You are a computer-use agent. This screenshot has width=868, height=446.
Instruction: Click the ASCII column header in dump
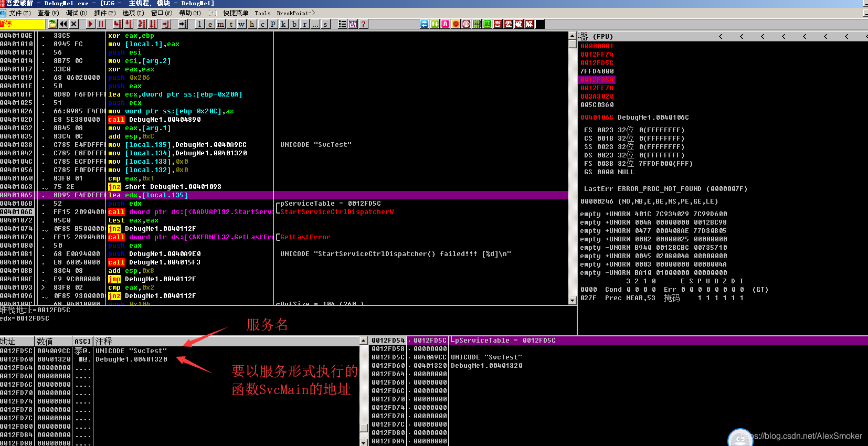[83, 341]
